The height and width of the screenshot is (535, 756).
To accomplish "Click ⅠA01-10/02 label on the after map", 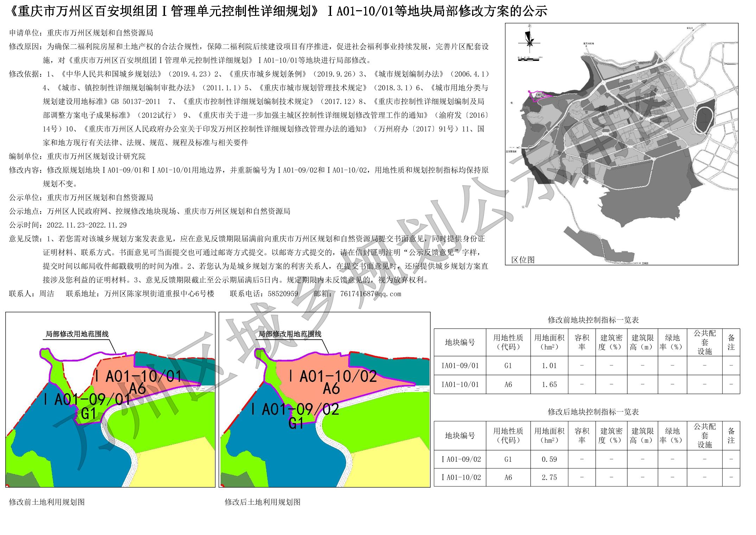I will click(332, 377).
